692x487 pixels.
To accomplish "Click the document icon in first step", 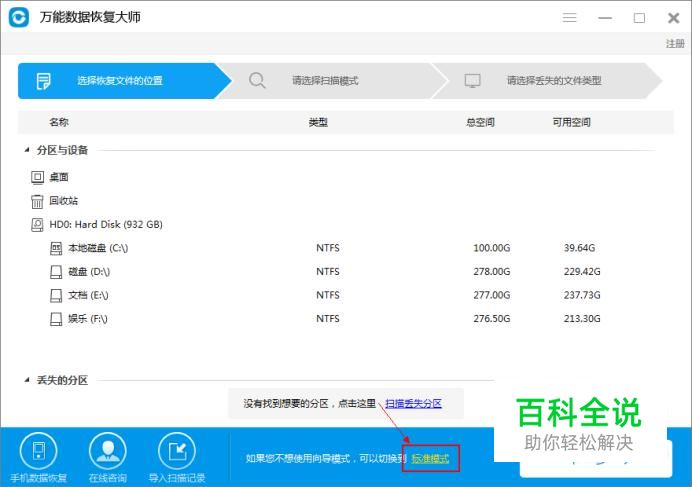I will click(43, 81).
